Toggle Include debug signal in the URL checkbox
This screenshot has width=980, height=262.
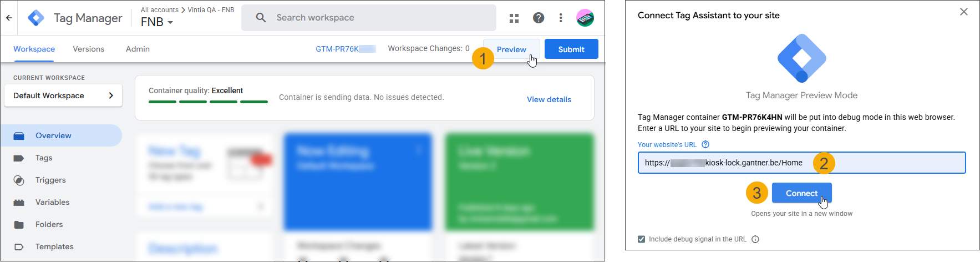tap(642, 239)
